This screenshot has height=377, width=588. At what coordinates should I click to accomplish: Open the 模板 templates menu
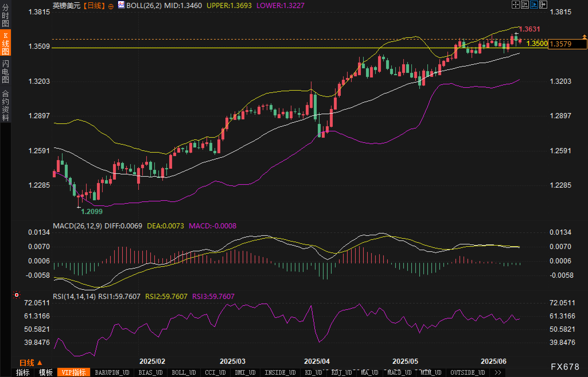[46, 372]
